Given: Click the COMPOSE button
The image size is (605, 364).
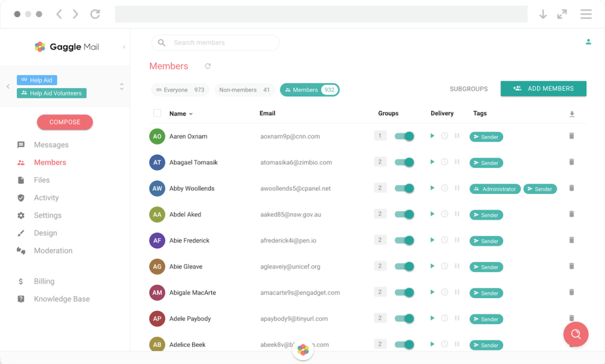Looking at the screenshot, I should click(x=65, y=122).
